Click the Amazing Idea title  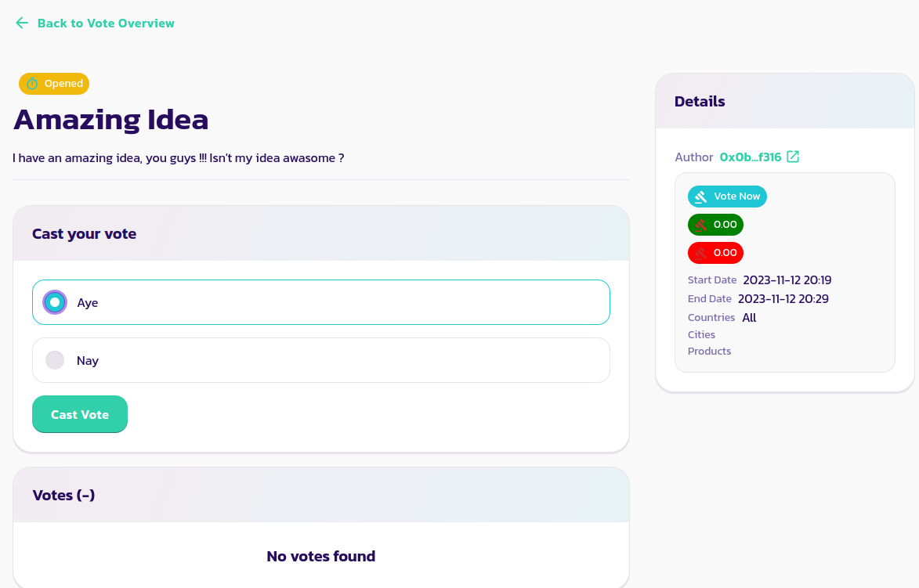tap(111, 119)
